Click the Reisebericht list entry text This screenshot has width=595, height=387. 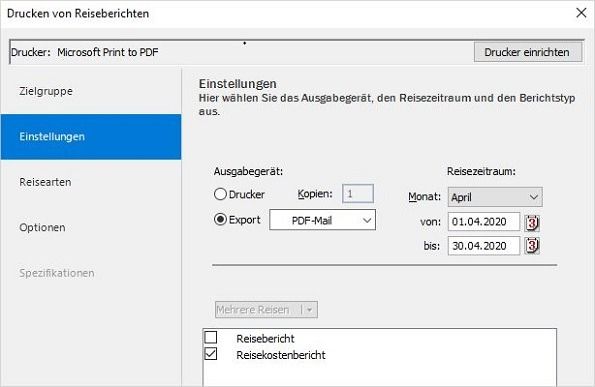pos(265,338)
